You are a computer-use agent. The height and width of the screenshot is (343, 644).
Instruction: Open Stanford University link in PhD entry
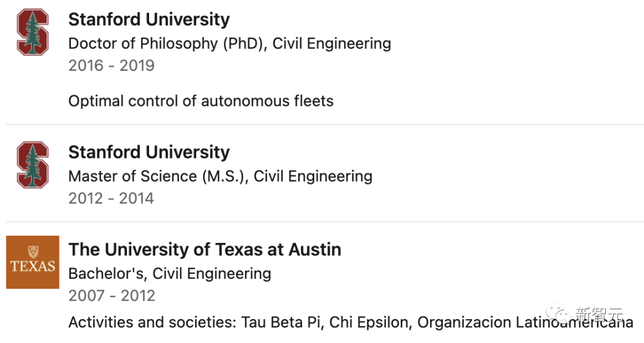coord(148,19)
